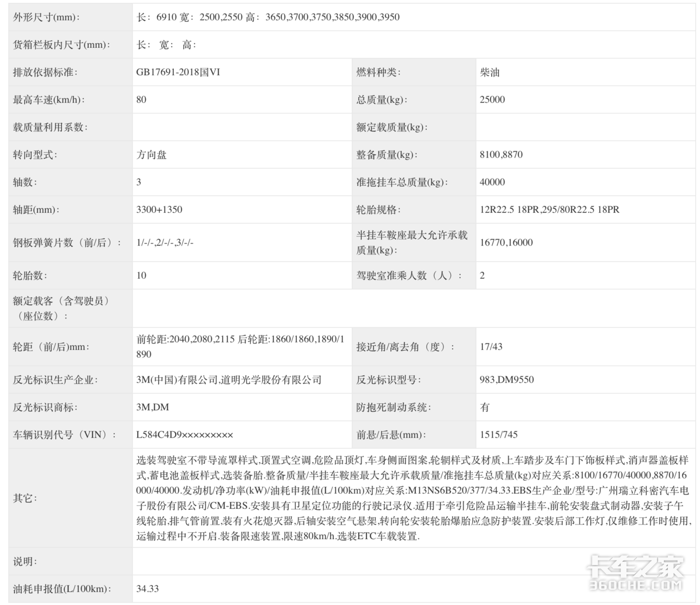This screenshot has width=700, height=605.
Task: Click the 轮胎数 label cell
Action: coord(30,275)
